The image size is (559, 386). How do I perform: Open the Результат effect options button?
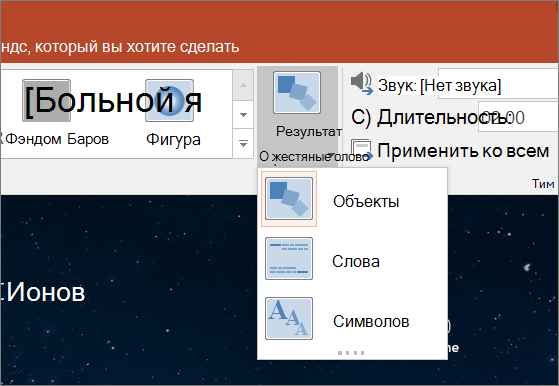coord(297,116)
